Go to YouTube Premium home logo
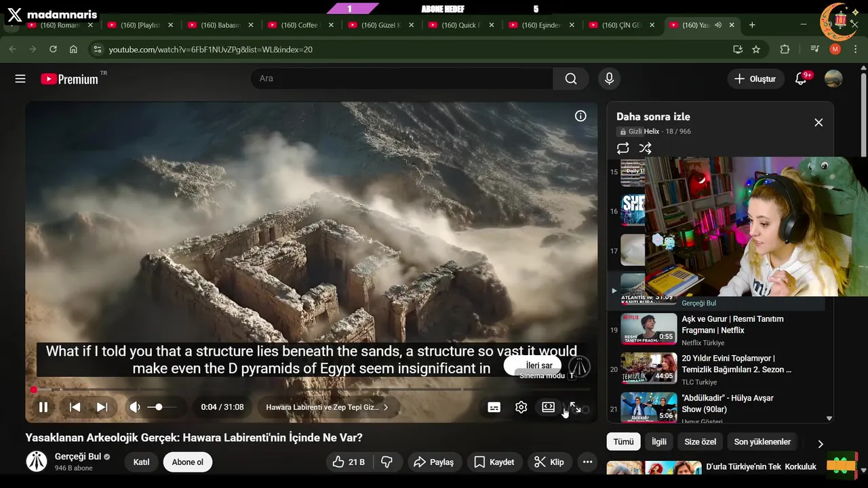The width and height of the screenshot is (868, 488). pyautogui.click(x=69, y=79)
